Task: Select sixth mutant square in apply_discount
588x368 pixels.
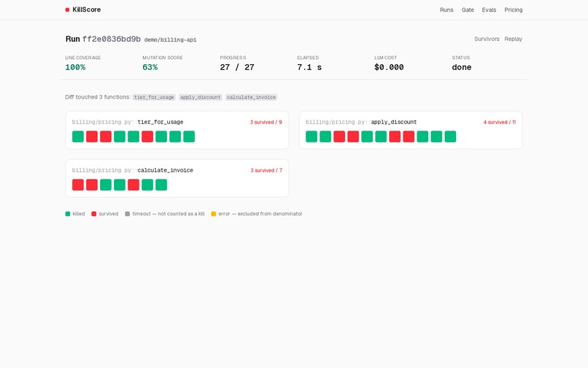Action: click(381, 137)
